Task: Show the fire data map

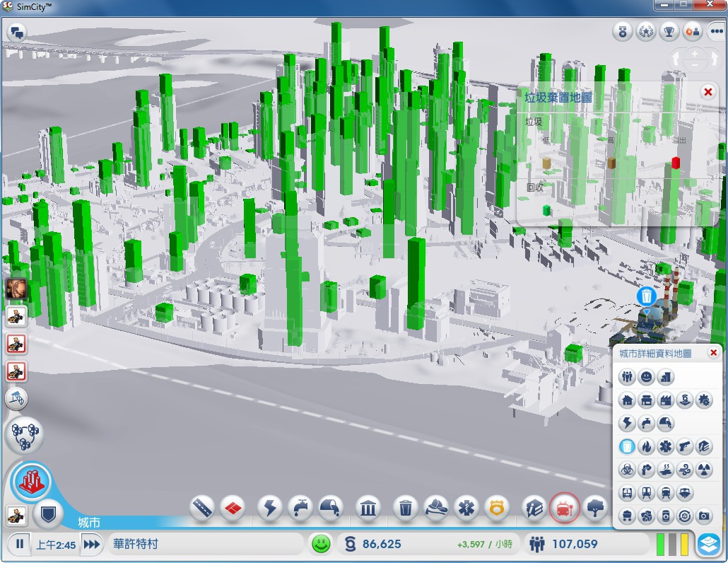Action: tap(646, 446)
